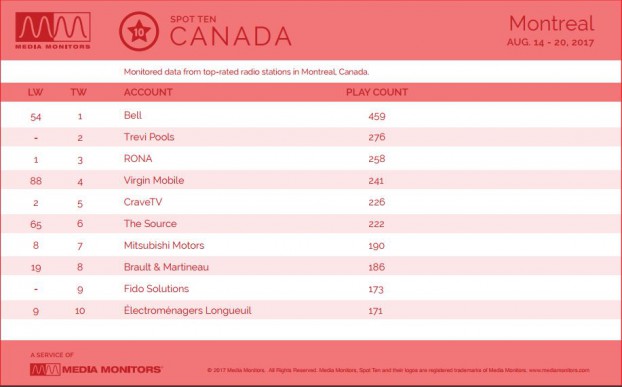The image size is (622, 387).
Task: Click the Fido Solutions account name
Action: point(156,289)
